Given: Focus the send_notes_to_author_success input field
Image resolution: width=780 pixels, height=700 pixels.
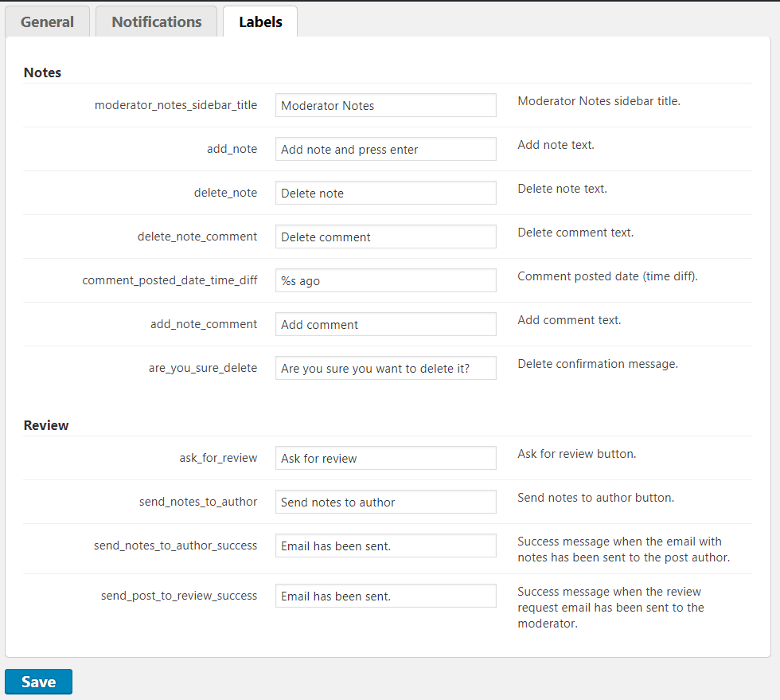Looking at the screenshot, I should pyautogui.click(x=385, y=546).
